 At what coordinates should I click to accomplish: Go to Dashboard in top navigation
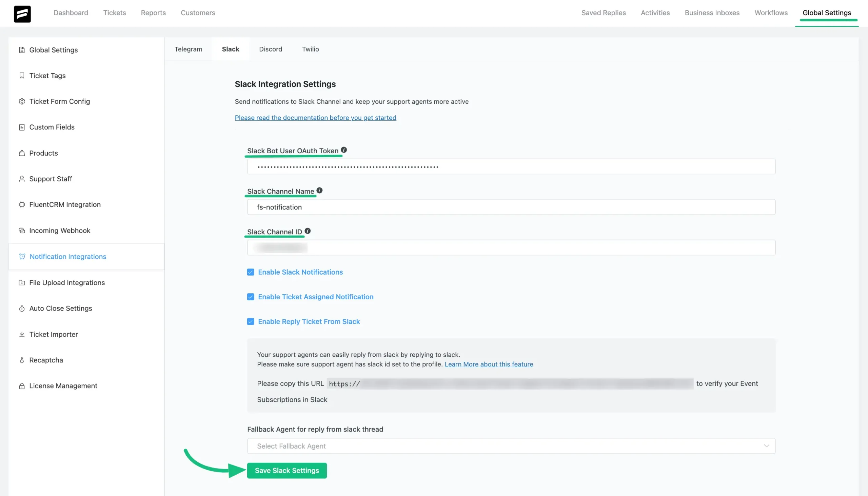(x=71, y=13)
